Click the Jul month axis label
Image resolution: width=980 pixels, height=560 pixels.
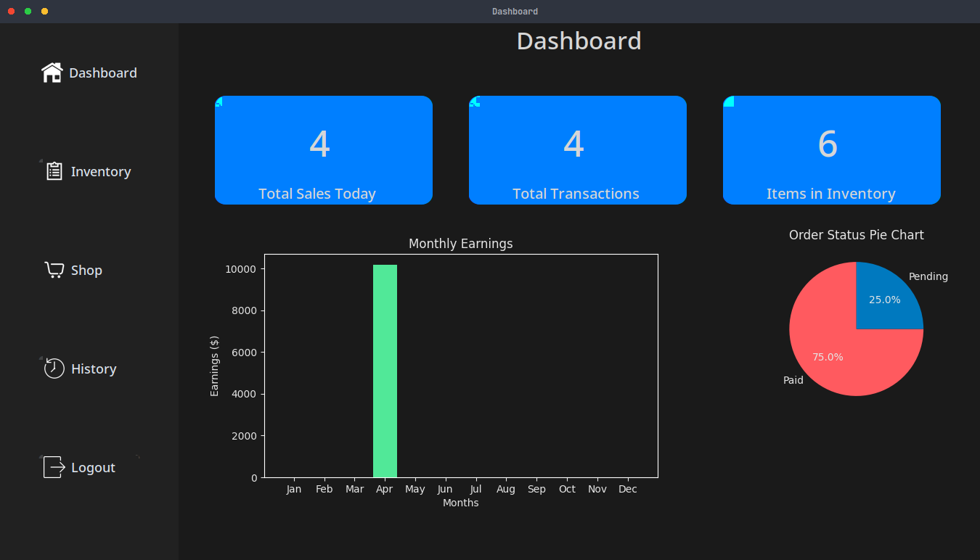(x=475, y=490)
